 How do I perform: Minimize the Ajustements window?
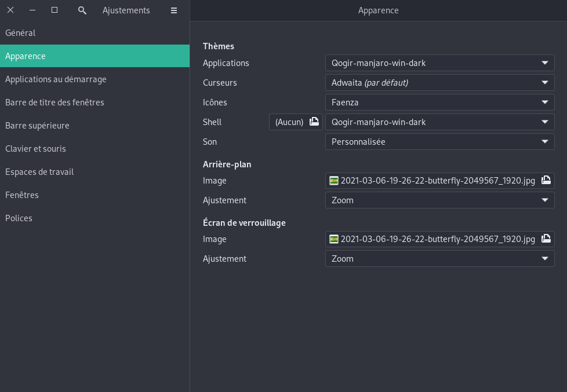coord(32,10)
